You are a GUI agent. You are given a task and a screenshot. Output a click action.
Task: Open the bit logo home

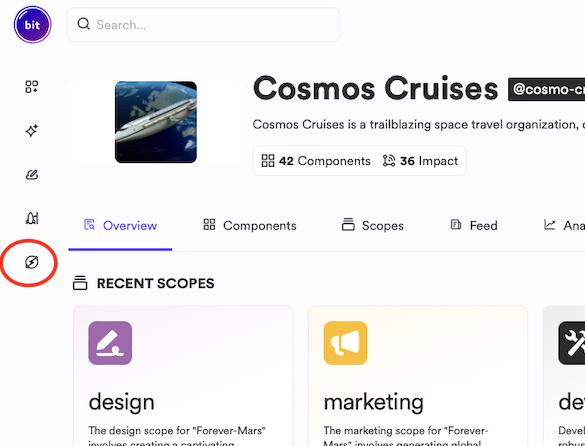(x=32, y=25)
